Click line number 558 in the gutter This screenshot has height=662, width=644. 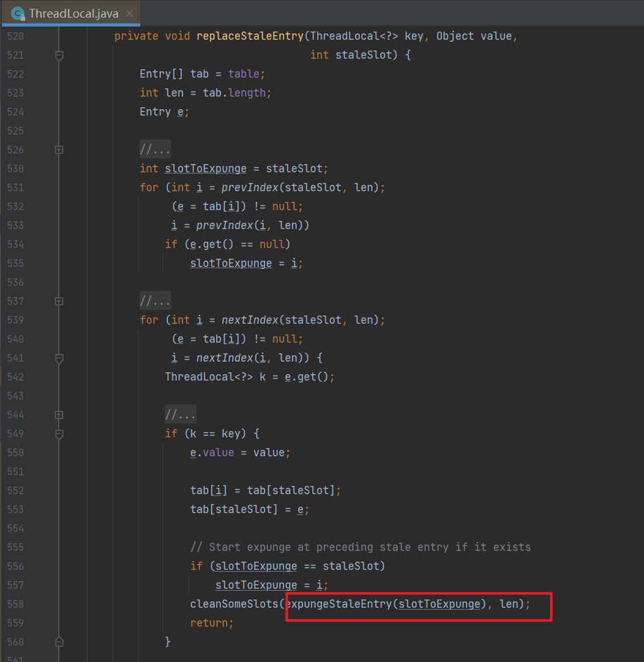click(x=15, y=605)
